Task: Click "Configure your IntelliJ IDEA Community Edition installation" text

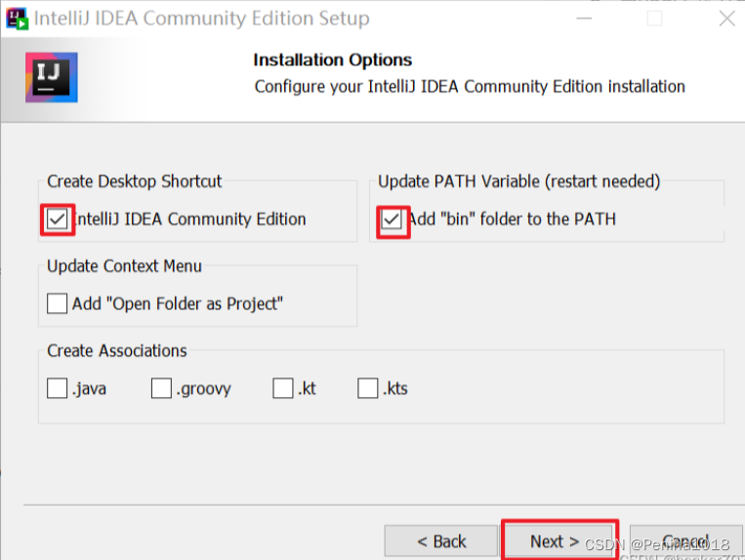Action: pyautogui.click(x=470, y=87)
